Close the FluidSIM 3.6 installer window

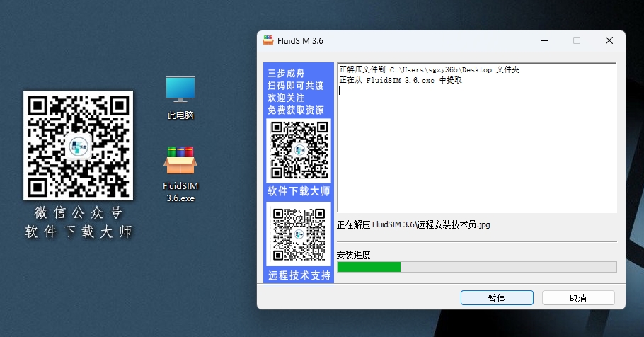point(609,41)
